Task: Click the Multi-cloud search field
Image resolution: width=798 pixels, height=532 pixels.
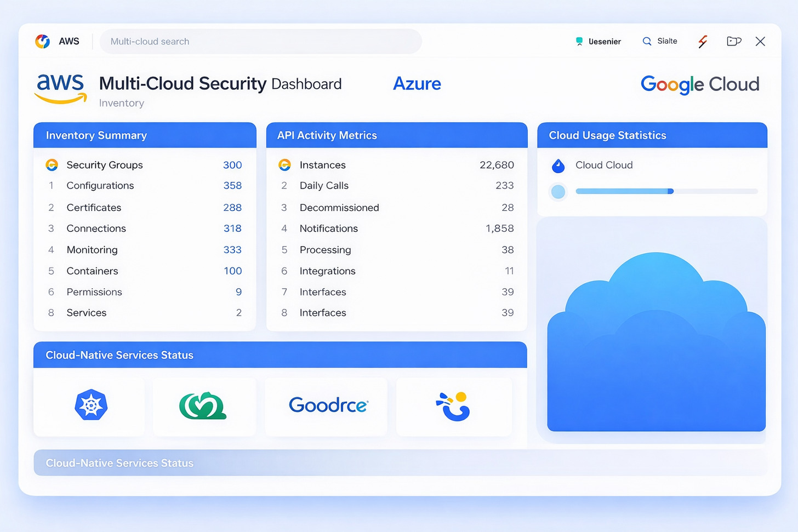Action: (260, 42)
